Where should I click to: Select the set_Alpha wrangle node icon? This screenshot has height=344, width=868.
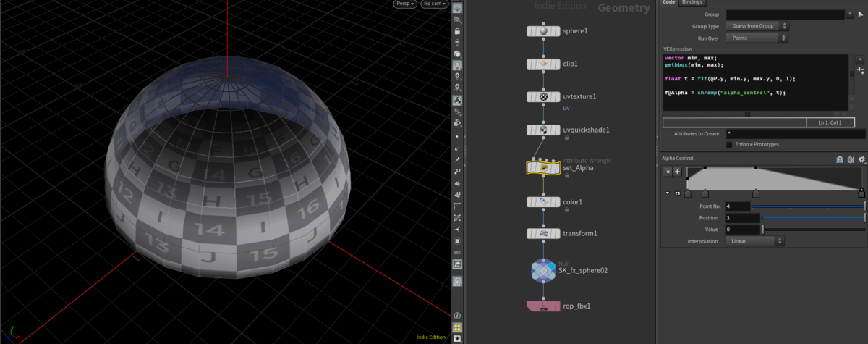[543, 167]
